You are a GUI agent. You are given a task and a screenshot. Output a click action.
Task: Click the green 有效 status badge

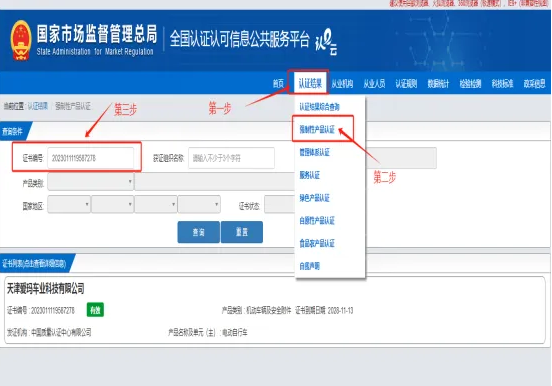click(x=95, y=310)
